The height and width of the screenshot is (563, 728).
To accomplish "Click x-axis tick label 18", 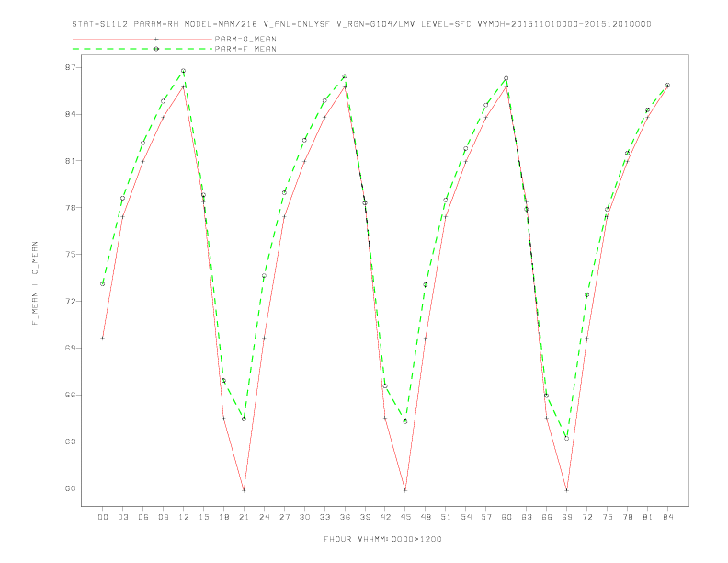I will click(223, 517).
